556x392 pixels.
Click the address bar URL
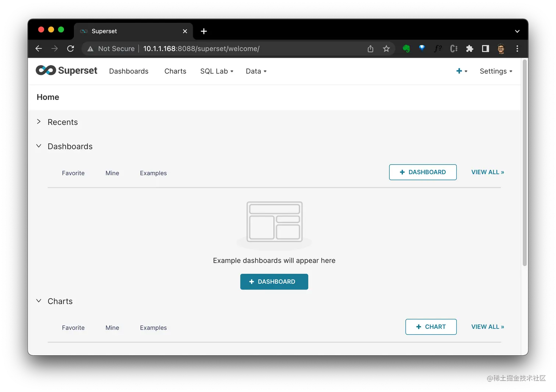202,48
